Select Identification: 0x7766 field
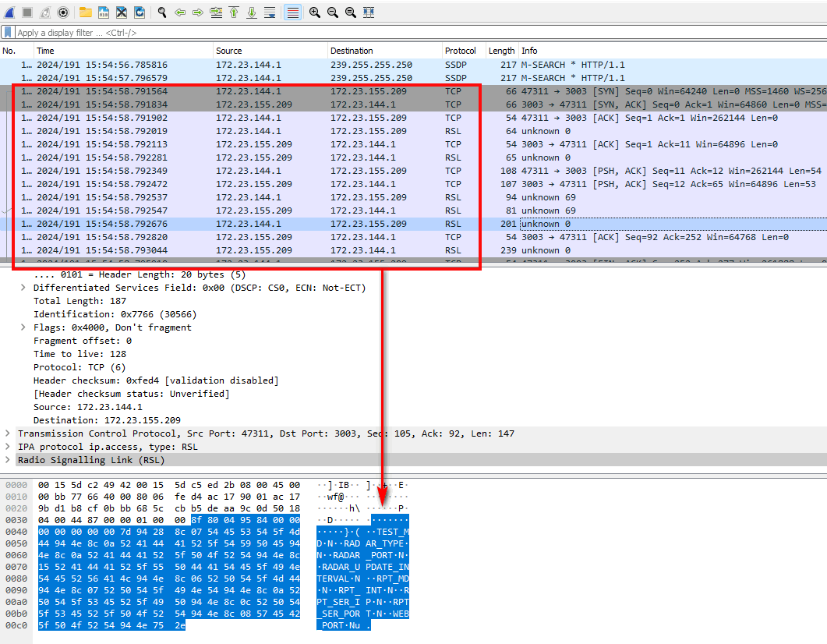 (x=115, y=314)
